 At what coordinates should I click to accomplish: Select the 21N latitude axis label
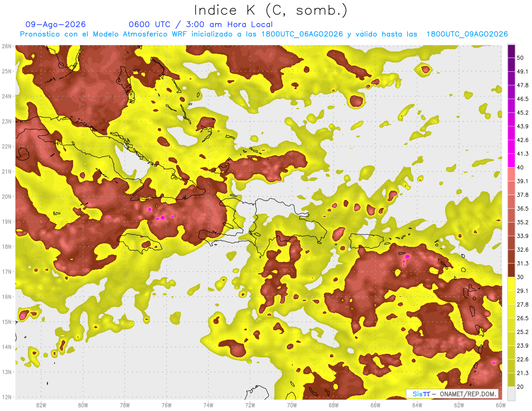coord(7,172)
